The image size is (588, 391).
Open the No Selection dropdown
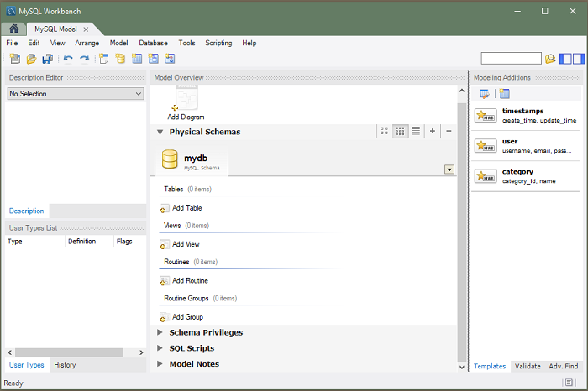pos(76,94)
